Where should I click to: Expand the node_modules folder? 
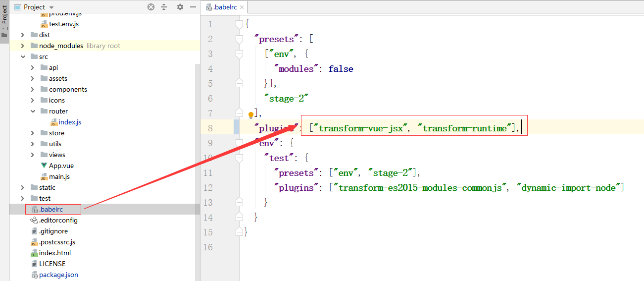pos(22,46)
